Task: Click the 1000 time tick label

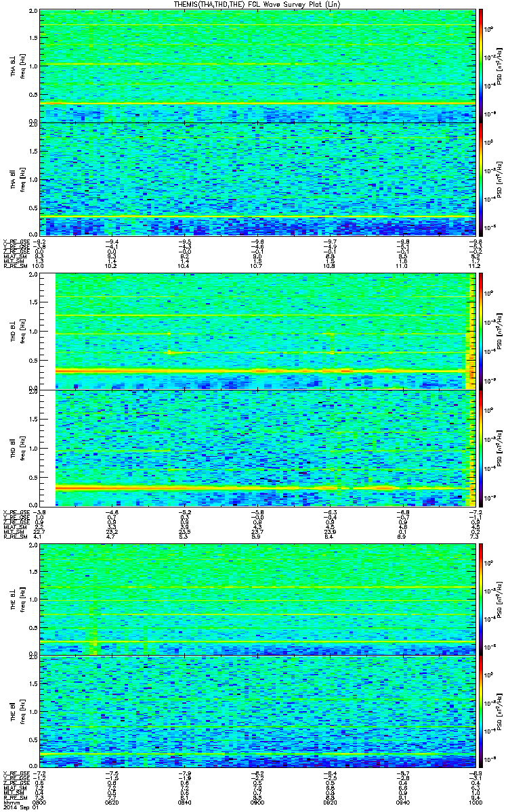Action: coord(474,803)
